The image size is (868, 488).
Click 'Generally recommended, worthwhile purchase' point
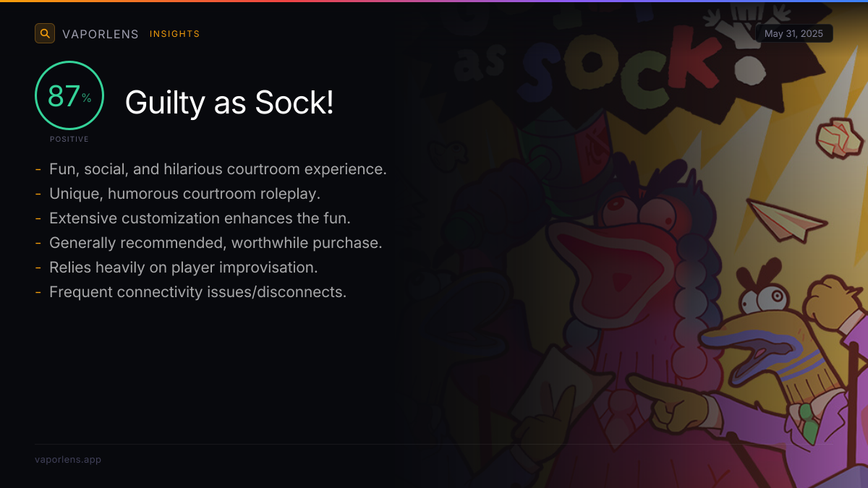click(x=216, y=243)
